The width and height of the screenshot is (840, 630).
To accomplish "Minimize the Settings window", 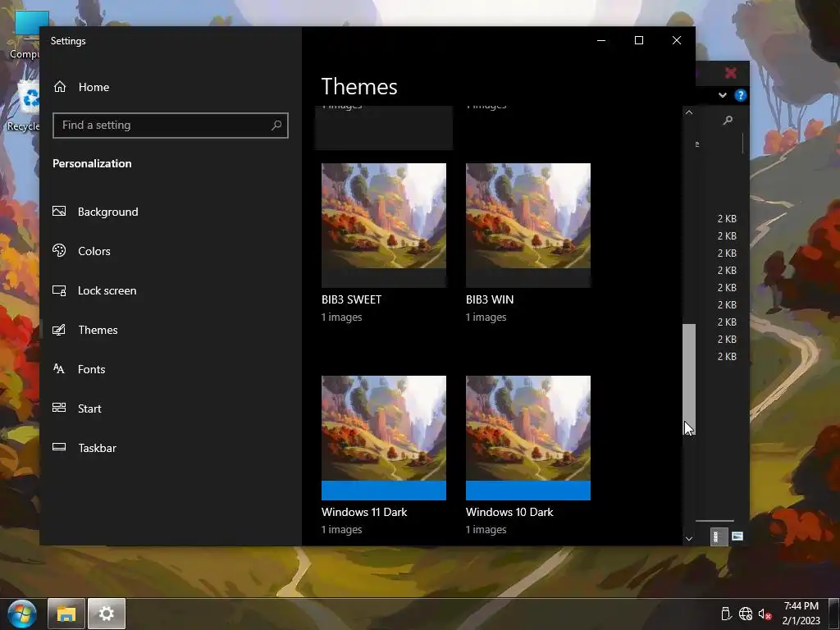I will tap(601, 41).
